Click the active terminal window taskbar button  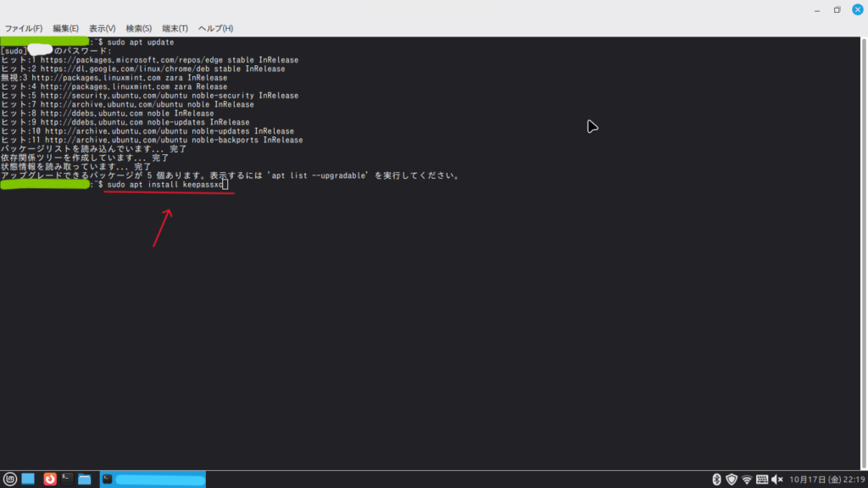coord(153,480)
